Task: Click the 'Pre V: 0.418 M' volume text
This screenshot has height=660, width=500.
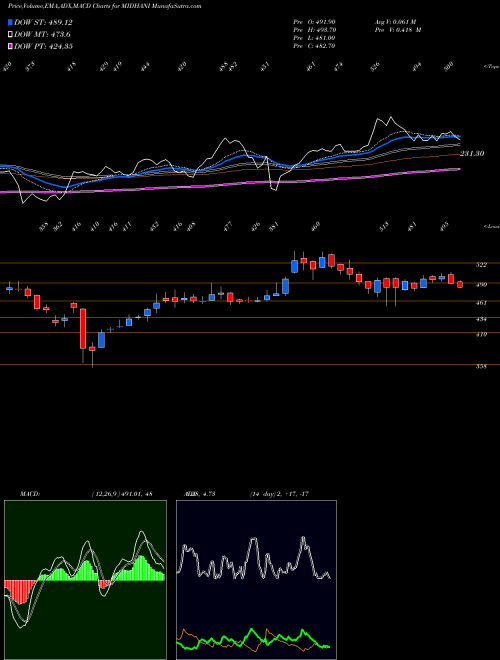Action: click(x=398, y=30)
